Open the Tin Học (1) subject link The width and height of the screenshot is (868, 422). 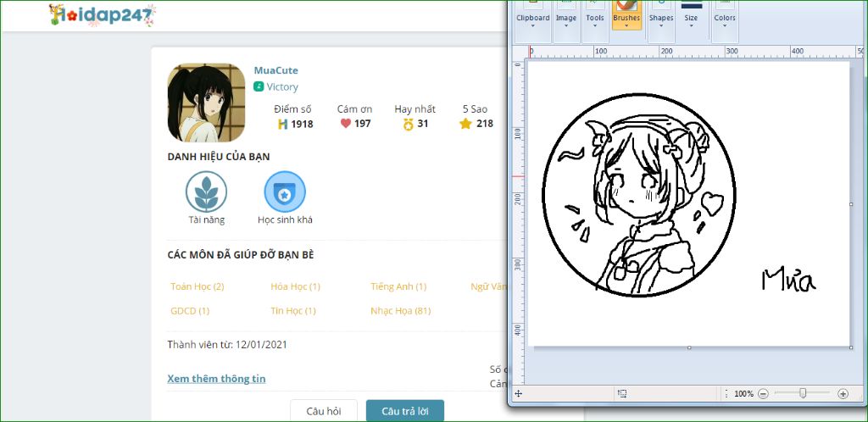coord(293,311)
